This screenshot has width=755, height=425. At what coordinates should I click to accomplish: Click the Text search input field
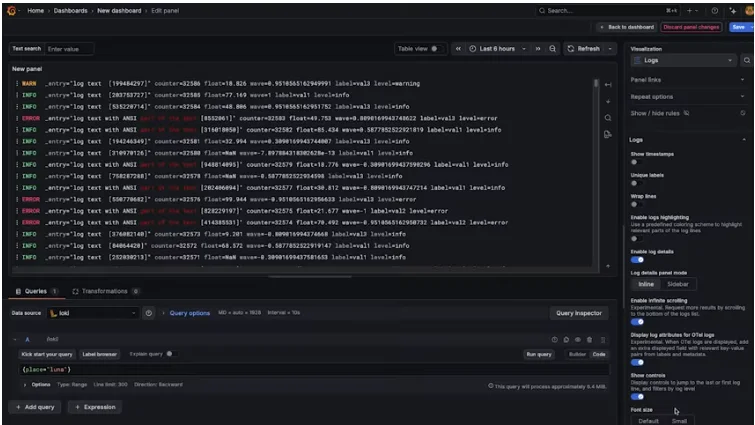68,48
